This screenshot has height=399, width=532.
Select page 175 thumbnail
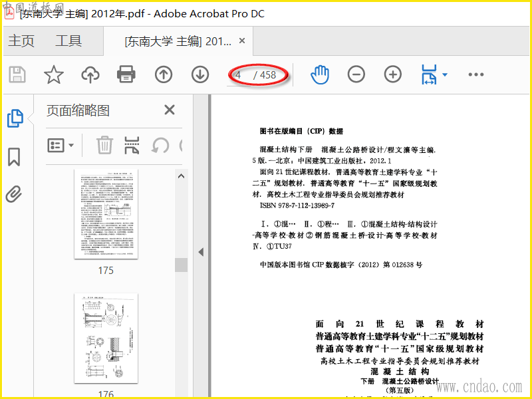tap(106, 213)
